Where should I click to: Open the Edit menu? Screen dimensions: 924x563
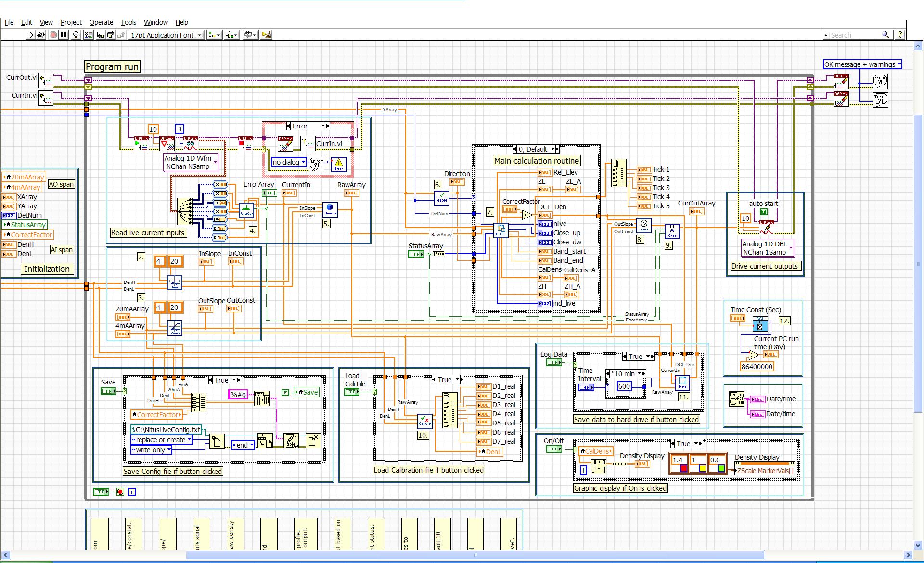(x=26, y=22)
